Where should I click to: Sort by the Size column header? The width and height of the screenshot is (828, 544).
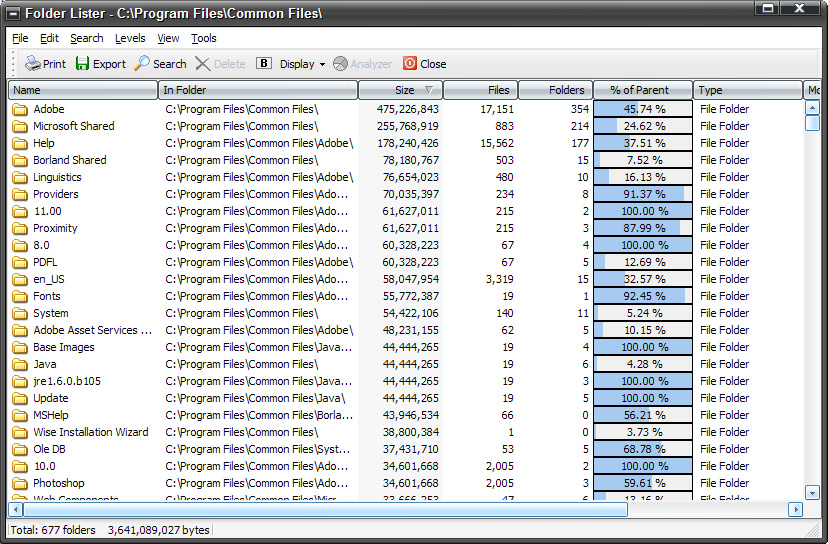400,90
